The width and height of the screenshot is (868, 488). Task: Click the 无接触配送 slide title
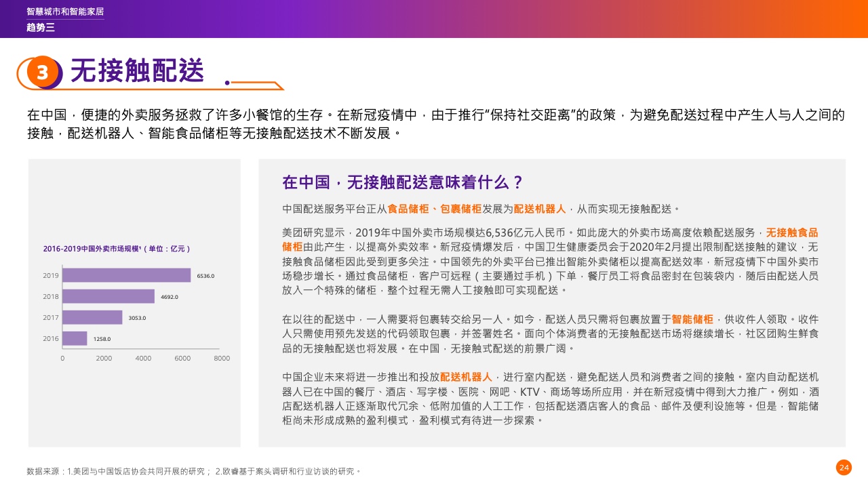pyautogui.click(x=137, y=71)
